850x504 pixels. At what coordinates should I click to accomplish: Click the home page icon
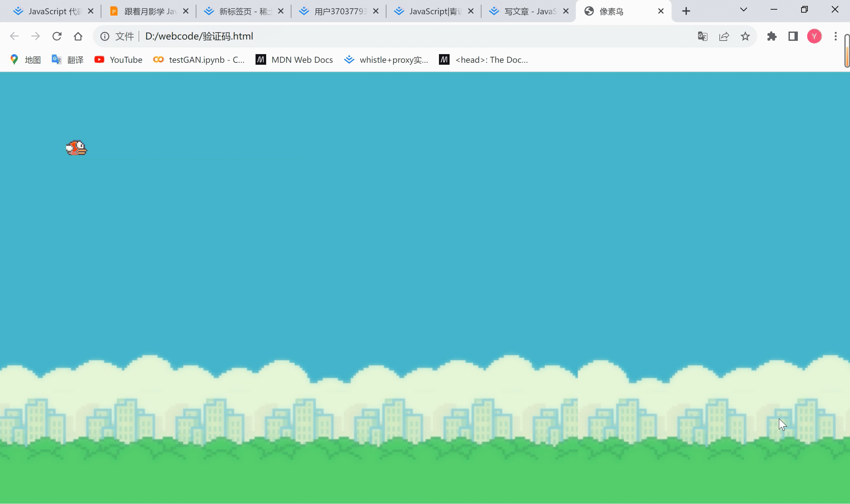(x=78, y=36)
